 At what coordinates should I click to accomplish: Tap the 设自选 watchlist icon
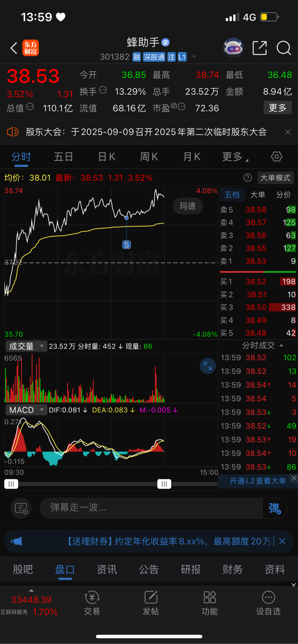(268, 603)
